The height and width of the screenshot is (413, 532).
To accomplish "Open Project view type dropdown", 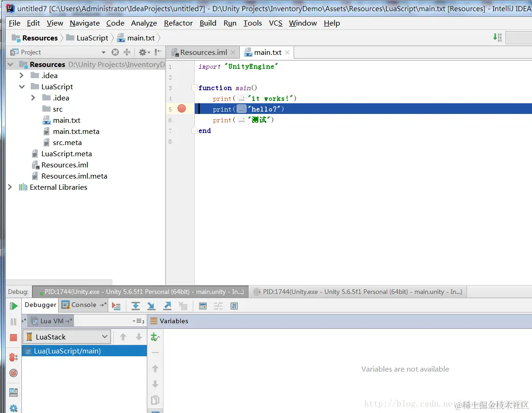I will [104, 52].
